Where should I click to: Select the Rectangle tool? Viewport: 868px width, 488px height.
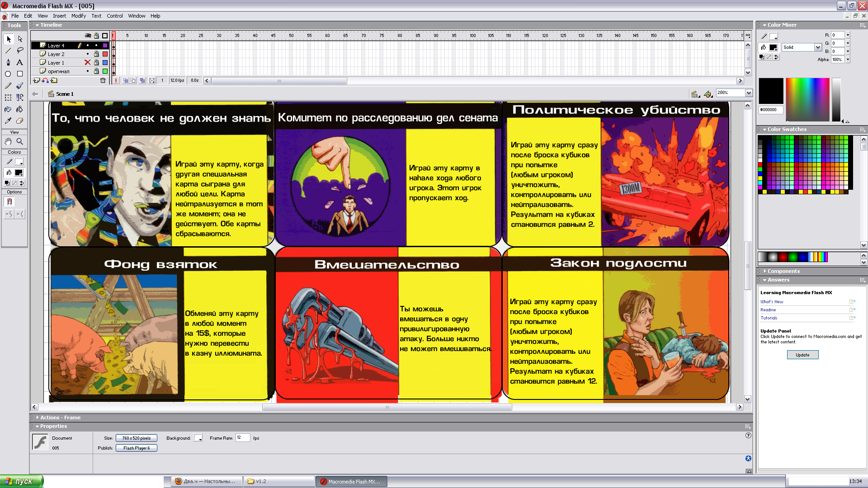[20, 74]
